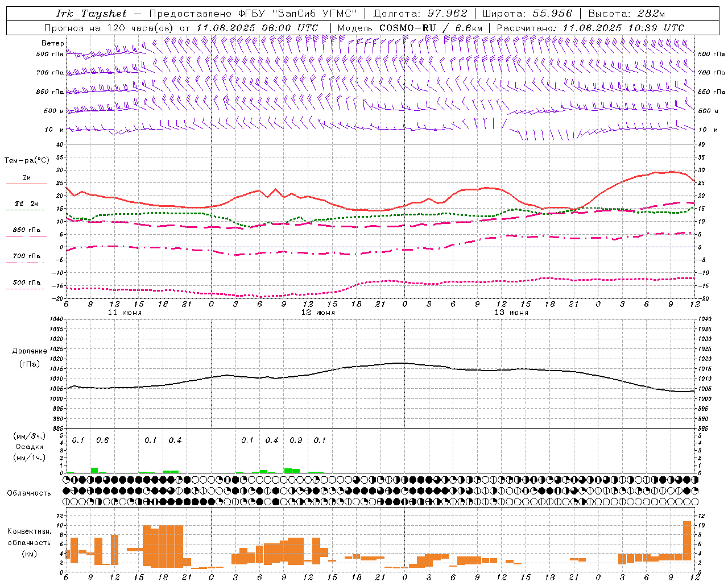The image size is (728, 582).
Task: Click the Модель COSMO-RU / 6.6км label
Action: pyautogui.click(x=410, y=28)
